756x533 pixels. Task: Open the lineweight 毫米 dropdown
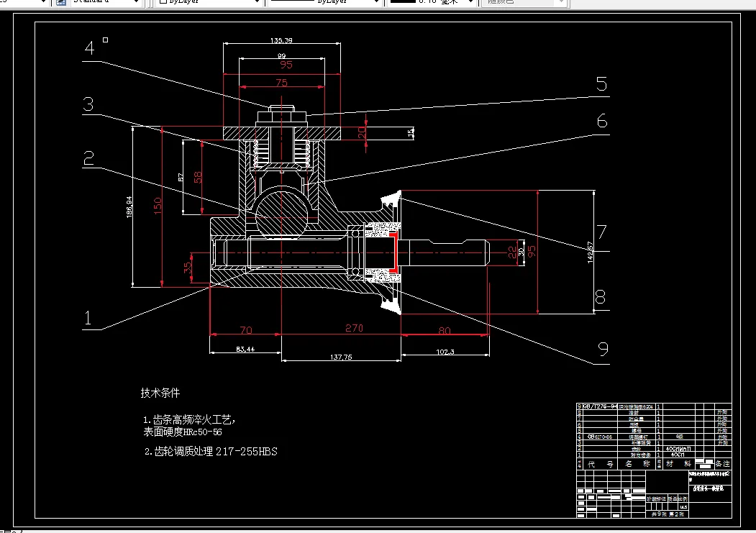tap(432, 2)
